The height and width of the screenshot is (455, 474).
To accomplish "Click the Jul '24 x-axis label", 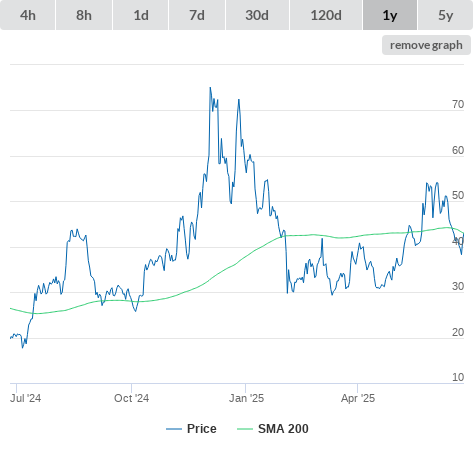I will pyautogui.click(x=25, y=398).
